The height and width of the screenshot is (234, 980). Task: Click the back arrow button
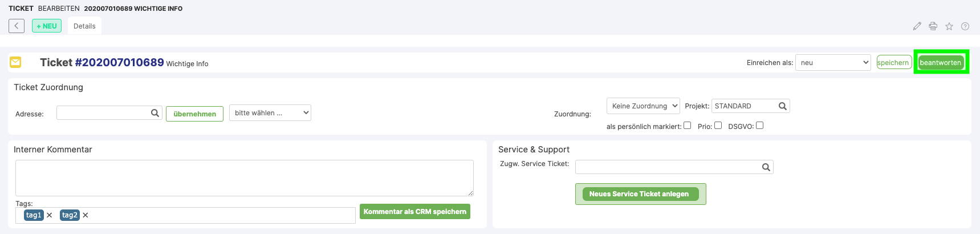17,26
